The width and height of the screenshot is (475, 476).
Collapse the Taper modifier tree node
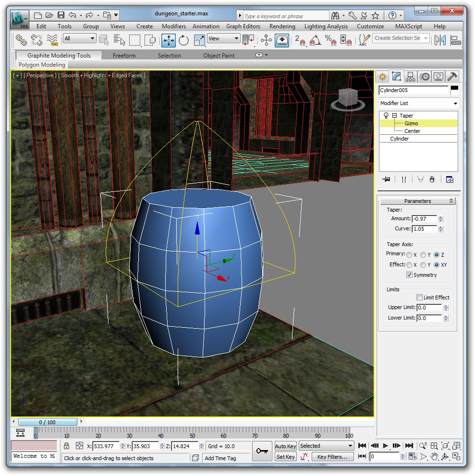pyautogui.click(x=394, y=116)
